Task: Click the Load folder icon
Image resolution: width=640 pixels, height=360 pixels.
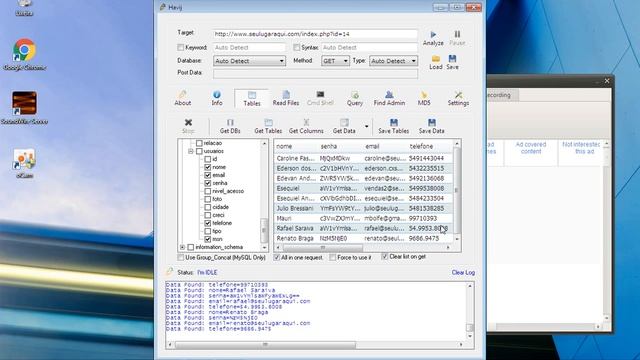Action: point(436,59)
